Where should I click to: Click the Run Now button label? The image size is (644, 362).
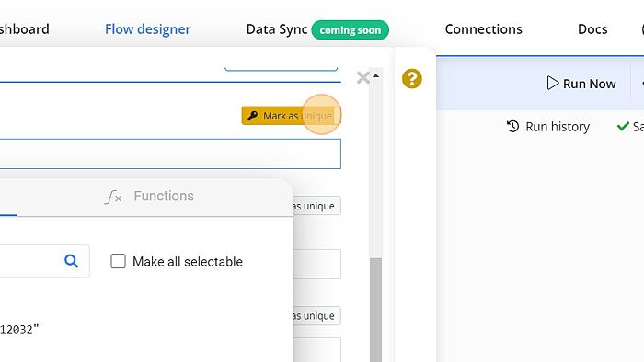[x=589, y=84]
